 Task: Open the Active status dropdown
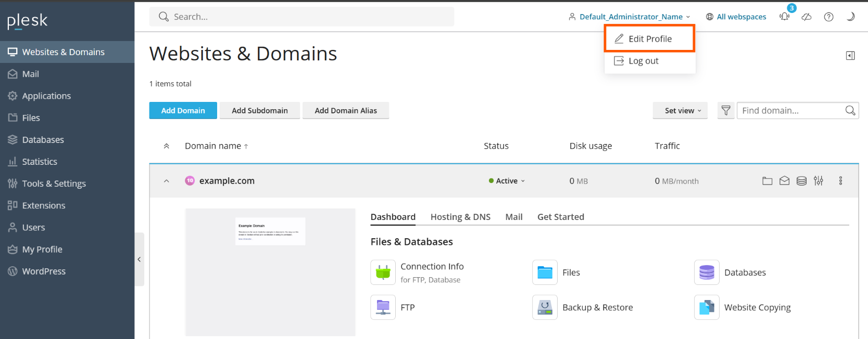point(507,181)
